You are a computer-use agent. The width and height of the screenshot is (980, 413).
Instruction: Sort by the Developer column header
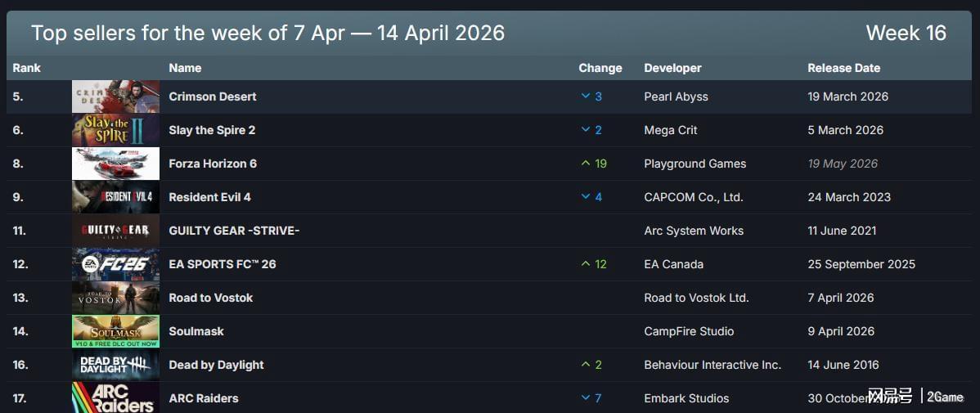(x=672, y=68)
